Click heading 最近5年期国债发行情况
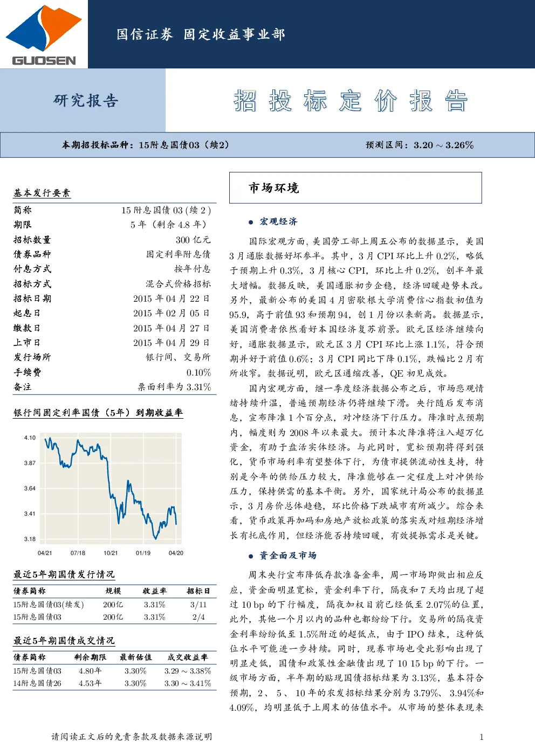This screenshot has width=535, height=756. click(64, 574)
